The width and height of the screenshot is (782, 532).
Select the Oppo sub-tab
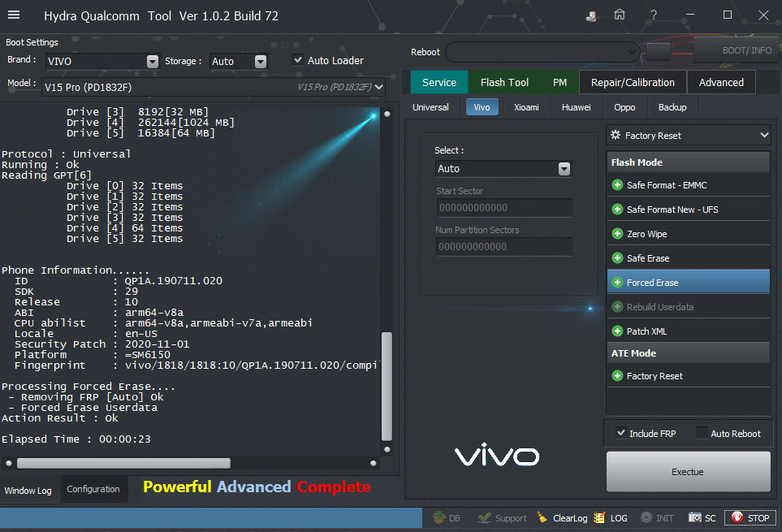[x=624, y=107]
